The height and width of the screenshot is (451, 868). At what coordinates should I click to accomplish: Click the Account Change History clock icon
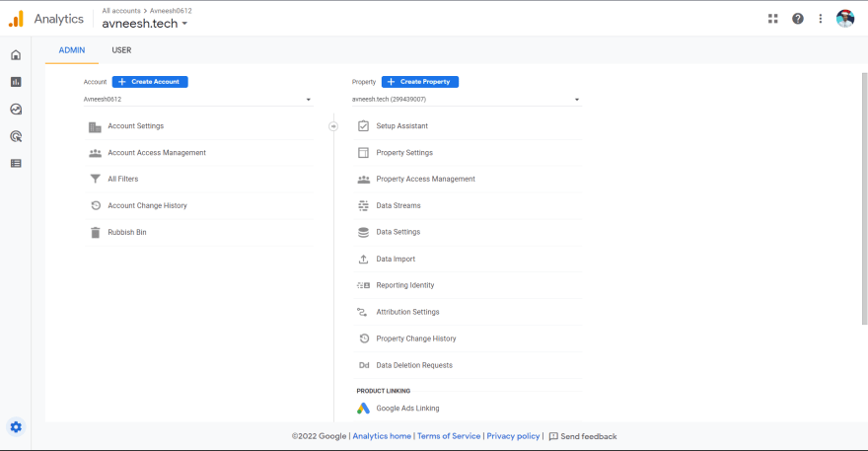coord(96,205)
